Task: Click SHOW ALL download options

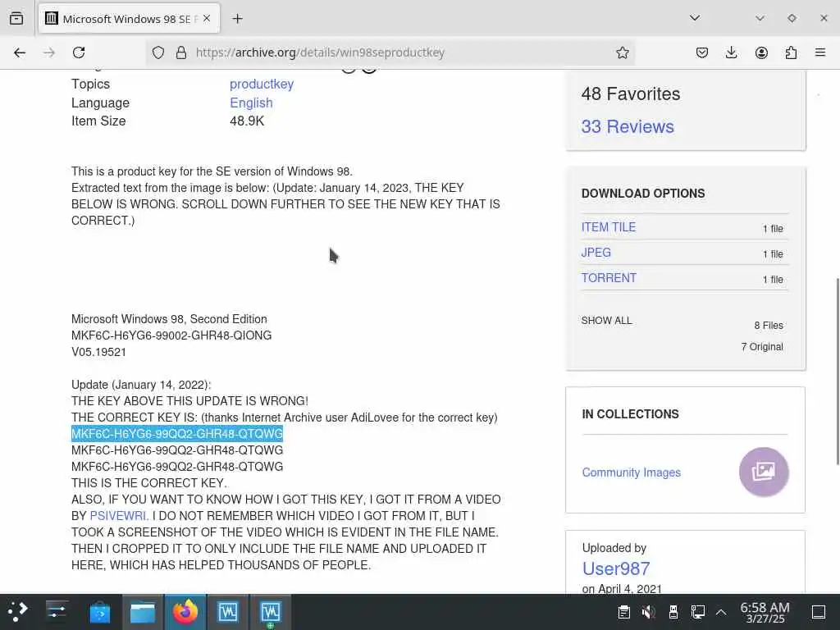Action: tap(606, 321)
